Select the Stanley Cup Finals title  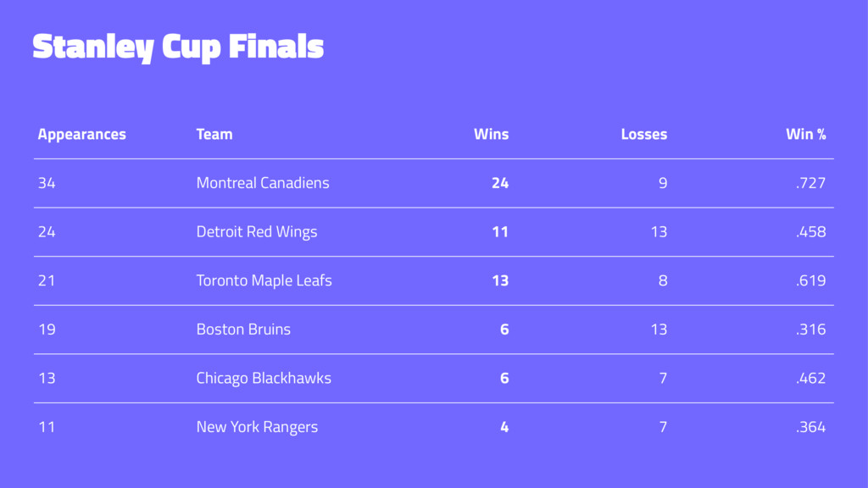pos(178,47)
